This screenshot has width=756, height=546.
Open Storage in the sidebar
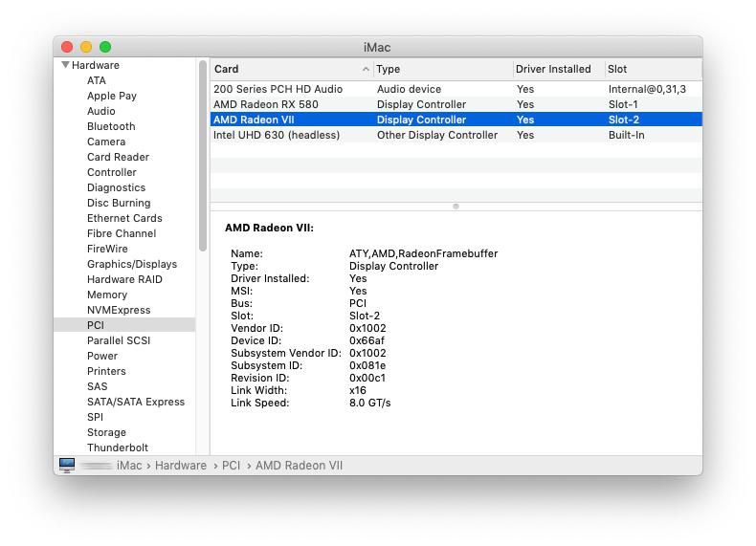click(106, 433)
